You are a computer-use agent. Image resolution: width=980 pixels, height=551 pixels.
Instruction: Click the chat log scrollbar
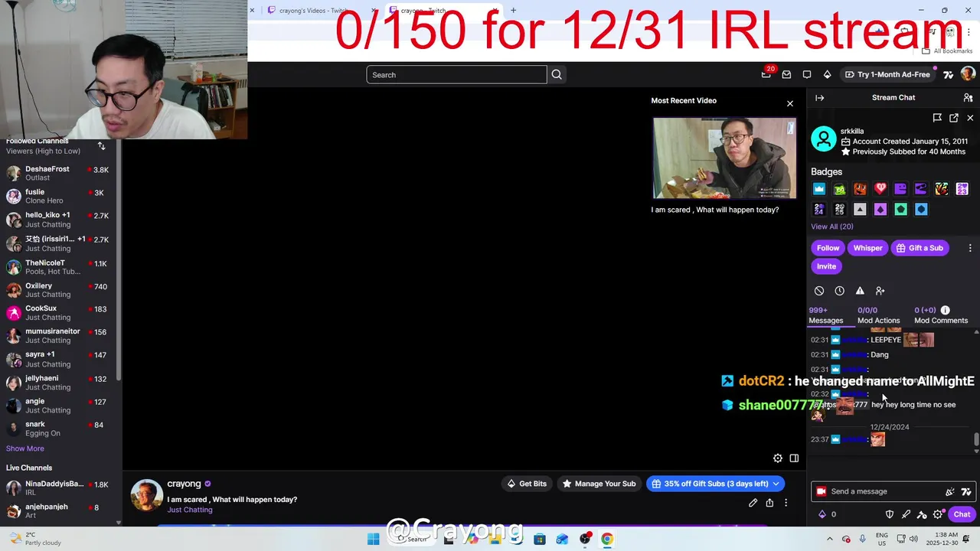point(976,441)
